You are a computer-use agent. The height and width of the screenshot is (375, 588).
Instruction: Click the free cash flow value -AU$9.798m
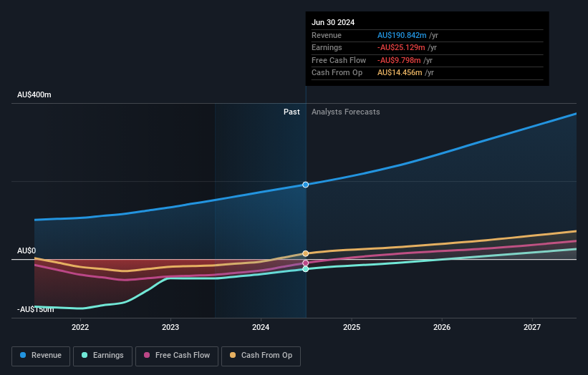399,60
